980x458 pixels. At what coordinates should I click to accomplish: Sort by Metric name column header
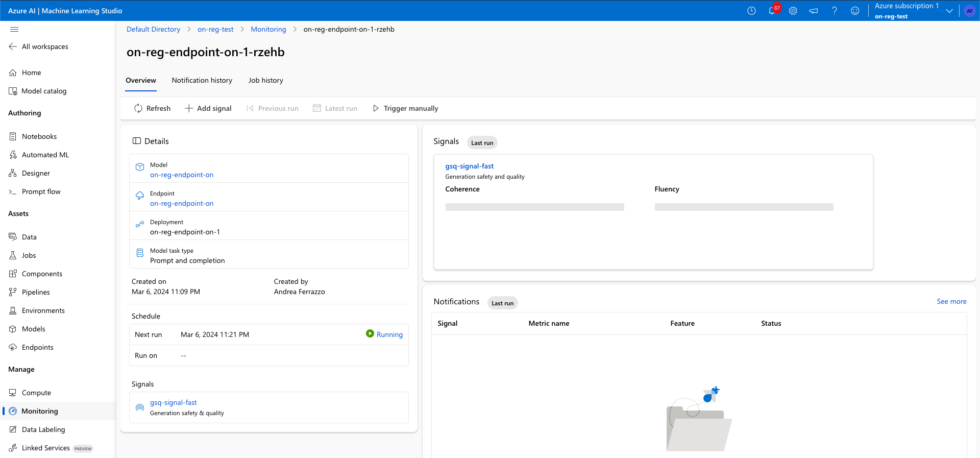point(549,323)
